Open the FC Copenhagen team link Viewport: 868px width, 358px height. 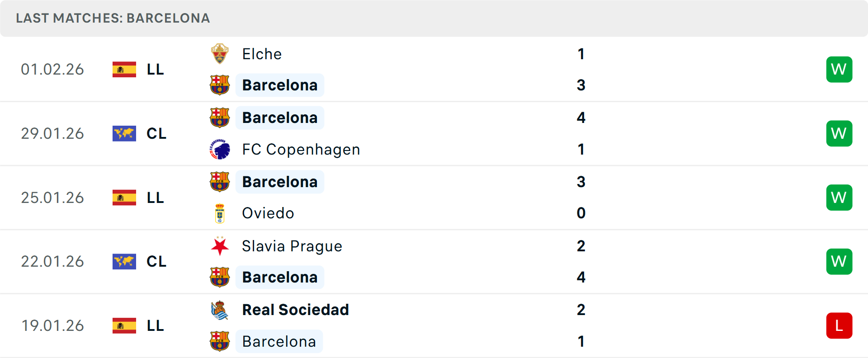[x=301, y=150]
